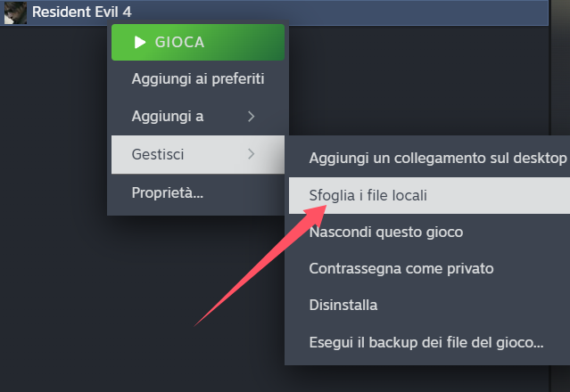Click the green GIOCA button
Image resolution: width=570 pixels, height=392 pixels.
click(x=198, y=42)
